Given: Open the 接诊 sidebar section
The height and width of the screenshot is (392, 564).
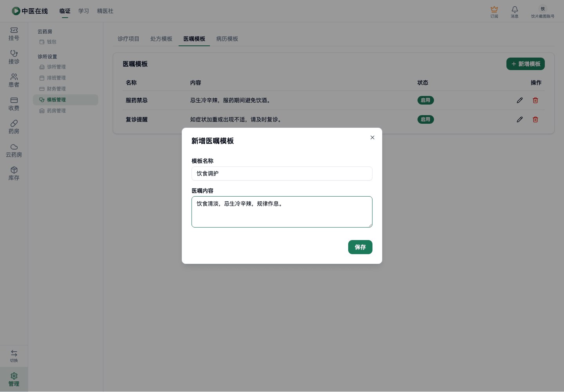Looking at the screenshot, I should pyautogui.click(x=14, y=57).
